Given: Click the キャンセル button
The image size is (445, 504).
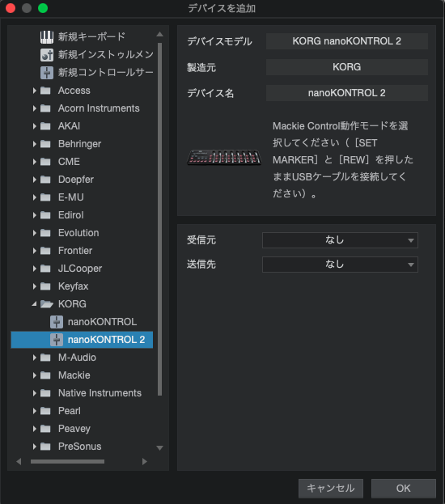Looking at the screenshot, I should (x=331, y=489).
